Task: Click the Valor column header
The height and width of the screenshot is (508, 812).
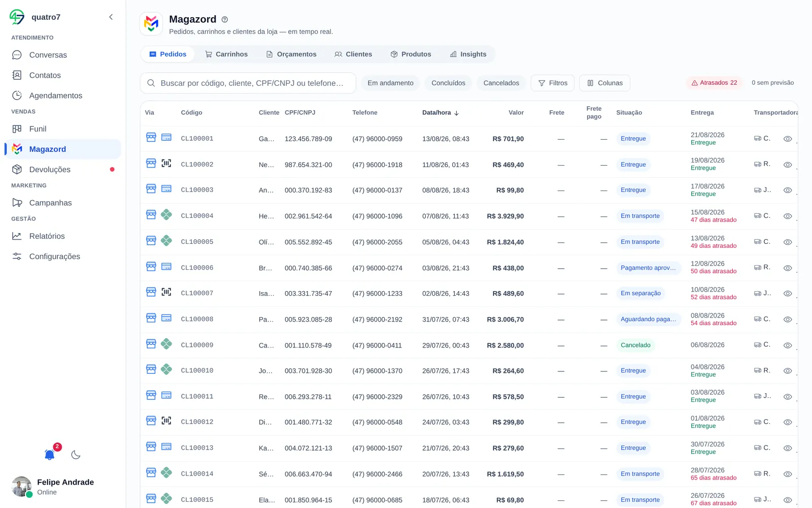Action: (516, 113)
